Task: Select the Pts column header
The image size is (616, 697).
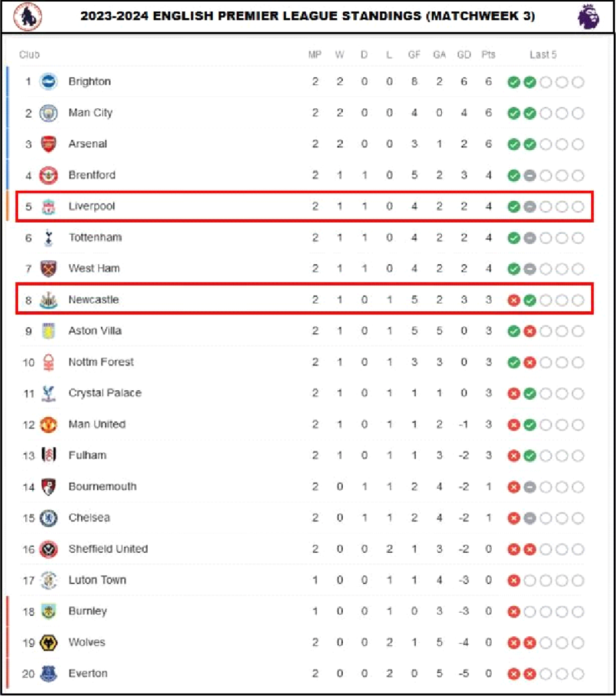Action: [488, 55]
